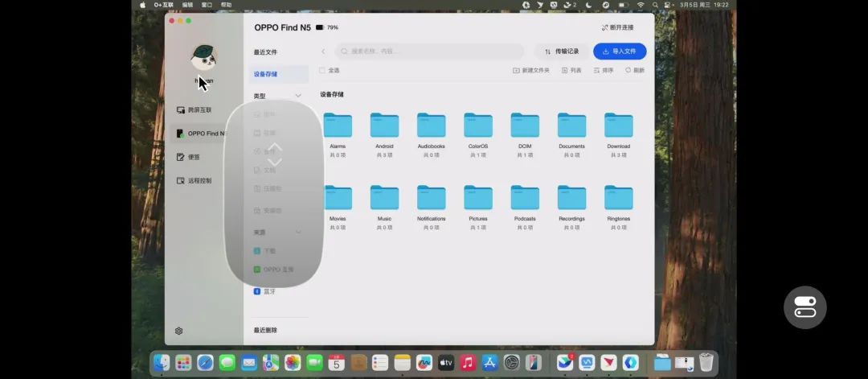Open the Trash in the Dock
Image resolution: width=868 pixels, height=379 pixels.
[x=706, y=362]
